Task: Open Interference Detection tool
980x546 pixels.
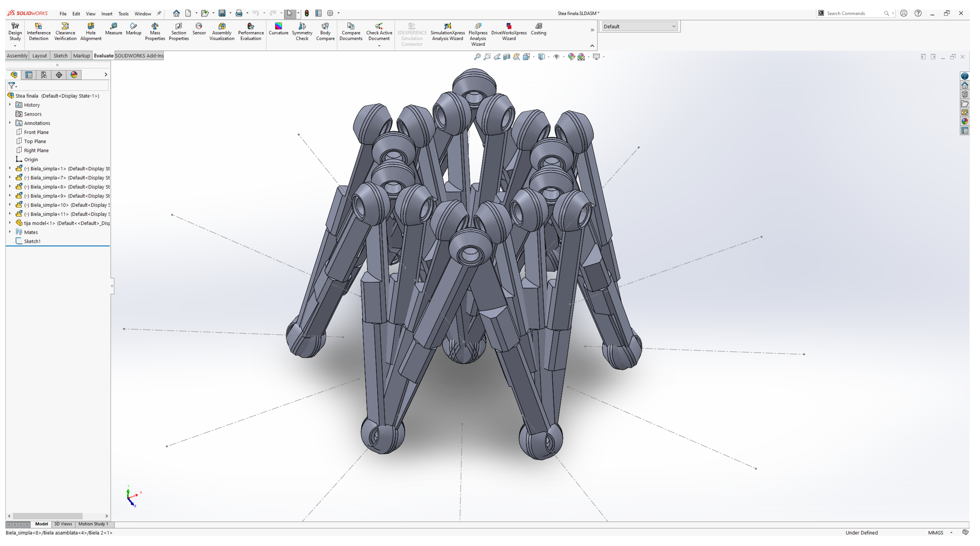Action: tap(38, 31)
